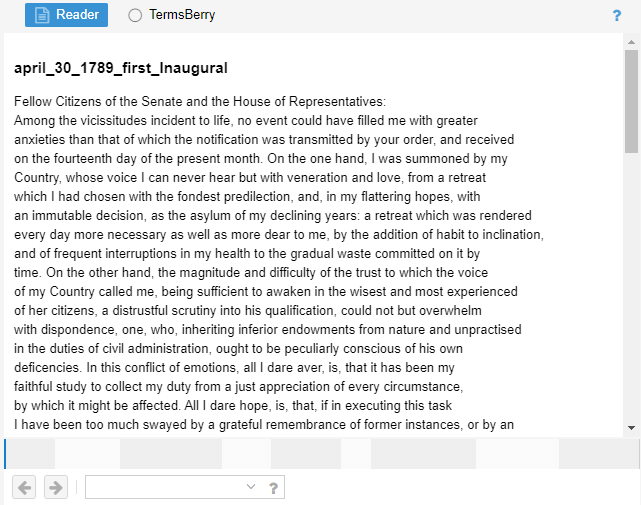Go to next with the right arrow
The height and width of the screenshot is (505, 641).
pos(56,487)
